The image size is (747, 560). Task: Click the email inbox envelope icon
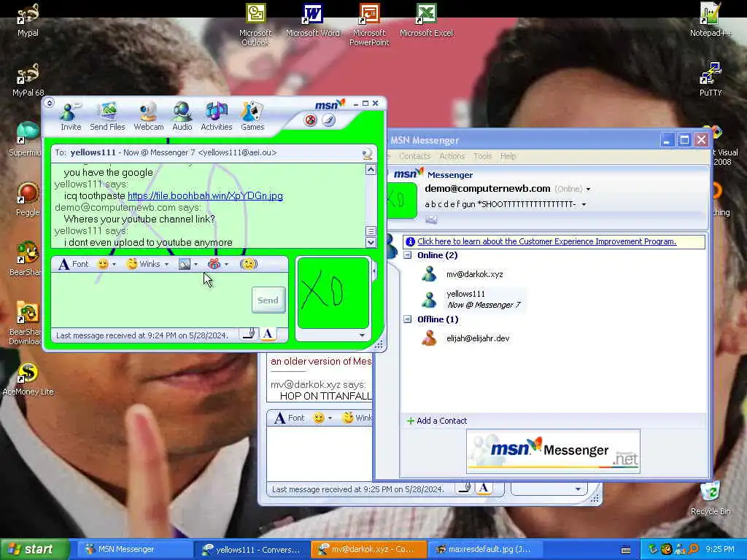click(431, 219)
